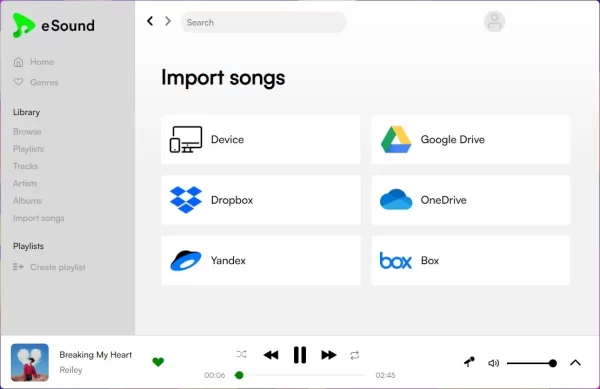Open Playlists under Library

pos(28,149)
